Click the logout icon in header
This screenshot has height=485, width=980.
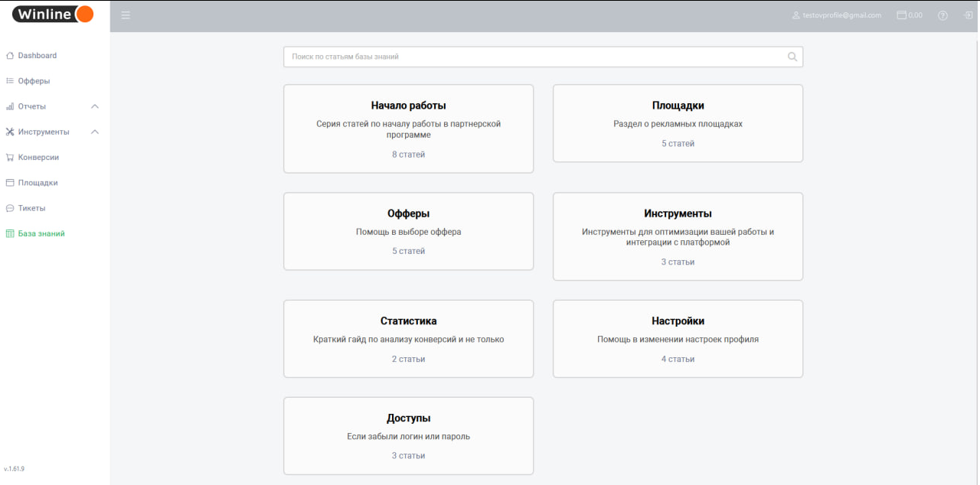(x=968, y=15)
